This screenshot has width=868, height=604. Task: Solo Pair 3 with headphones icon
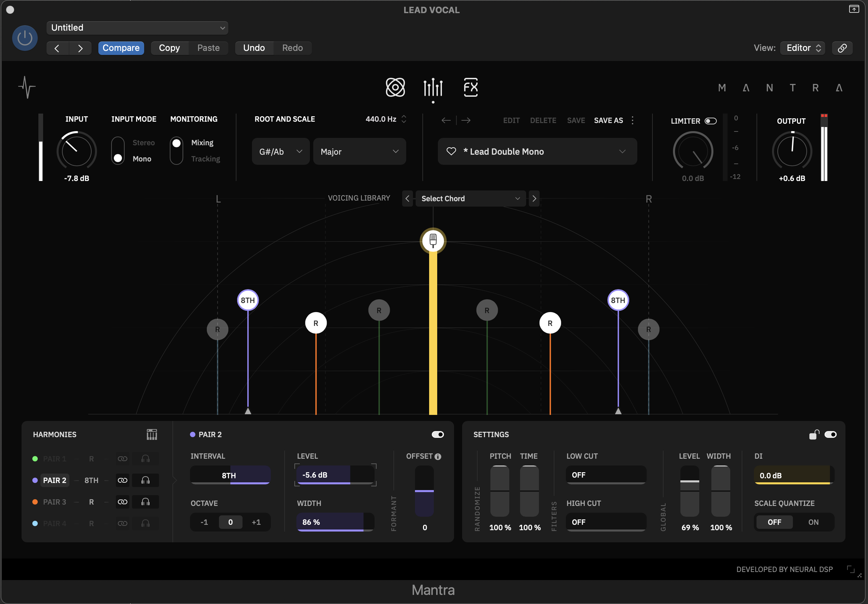point(145,502)
